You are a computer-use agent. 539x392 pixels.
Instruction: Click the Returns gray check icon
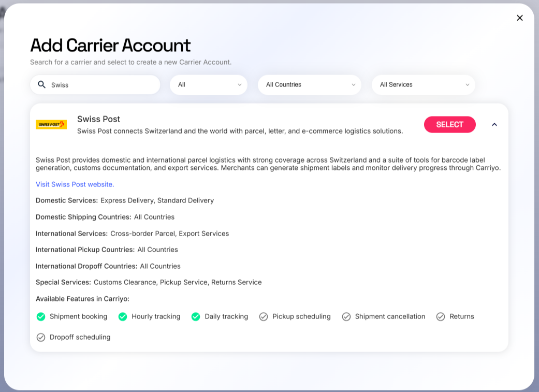click(441, 316)
